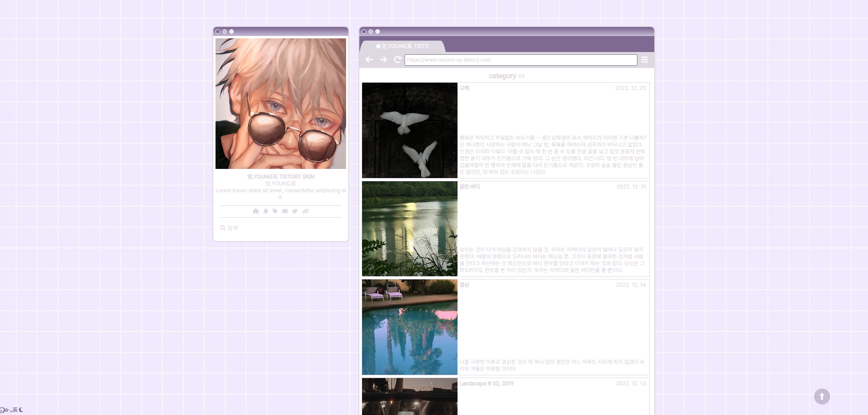Open notifications via the bell icon
The height and width of the screenshot is (415, 868).
click(266, 211)
